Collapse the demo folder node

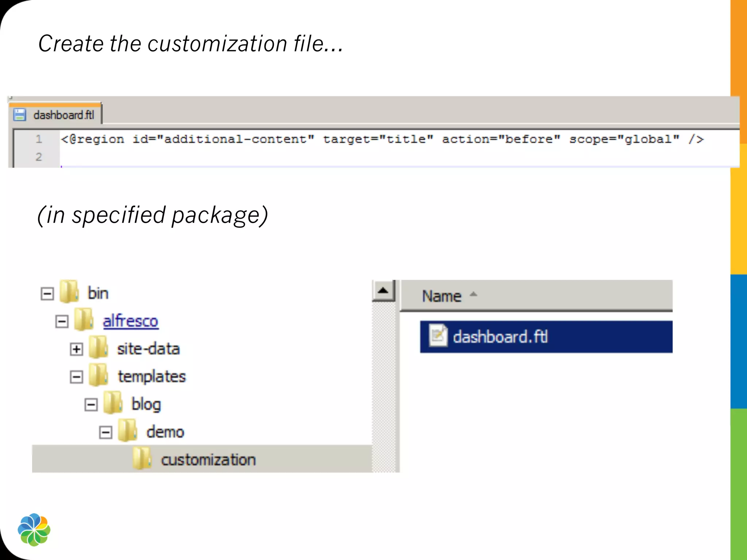pyautogui.click(x=105, y=432)
